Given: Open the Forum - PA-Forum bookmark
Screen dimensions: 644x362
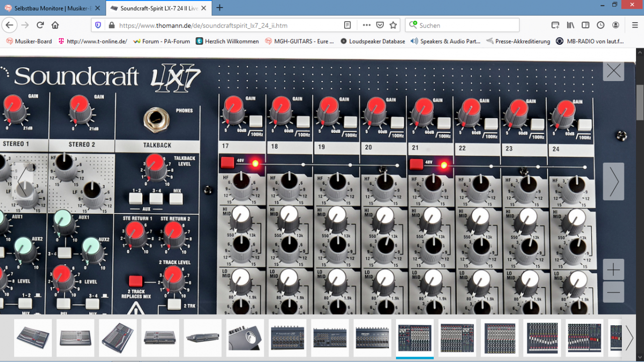Looking at the screenshot, I should (162, 41).
